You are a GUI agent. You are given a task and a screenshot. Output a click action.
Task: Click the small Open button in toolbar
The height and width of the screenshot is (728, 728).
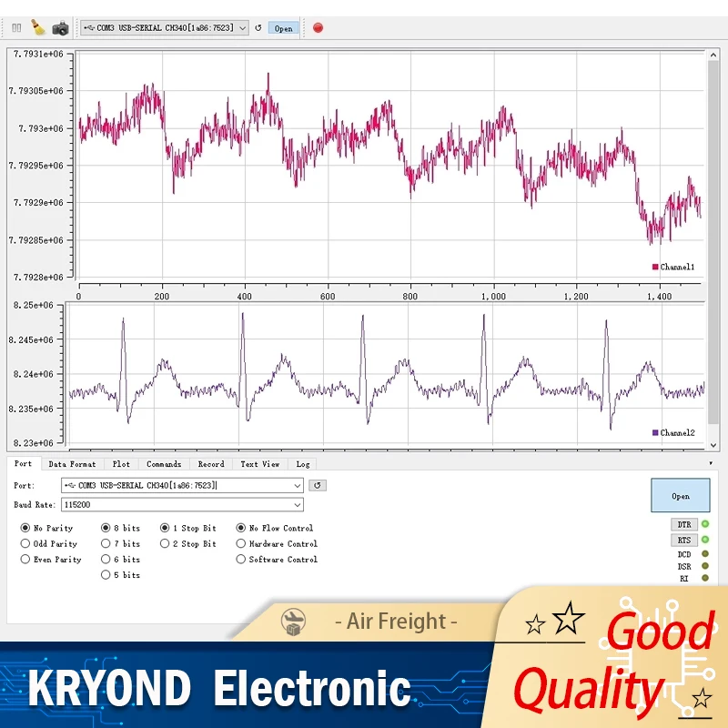coord(284,28)
